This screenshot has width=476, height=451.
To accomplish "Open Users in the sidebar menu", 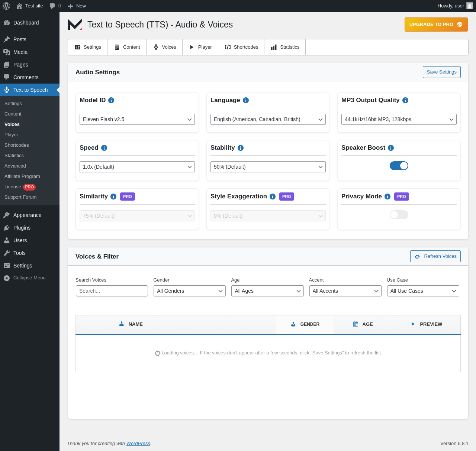I will coord(30,240).
